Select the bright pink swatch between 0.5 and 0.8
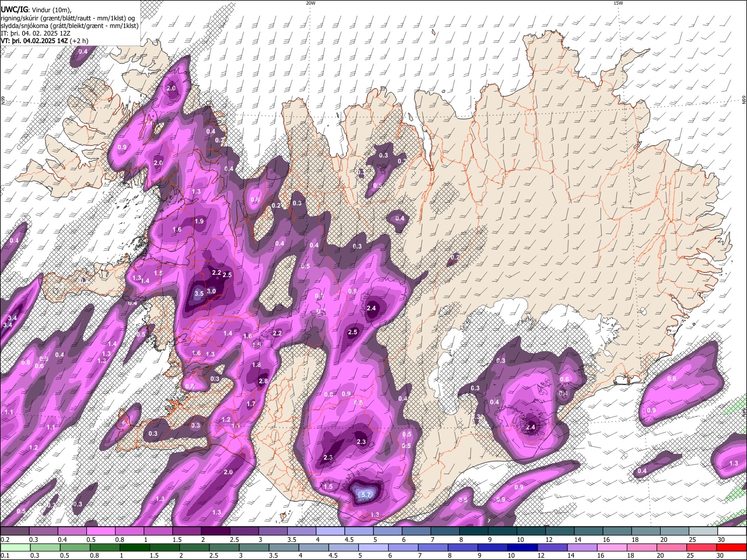The width and height of the screenshot is (747, 560). [x=100, y=531]
